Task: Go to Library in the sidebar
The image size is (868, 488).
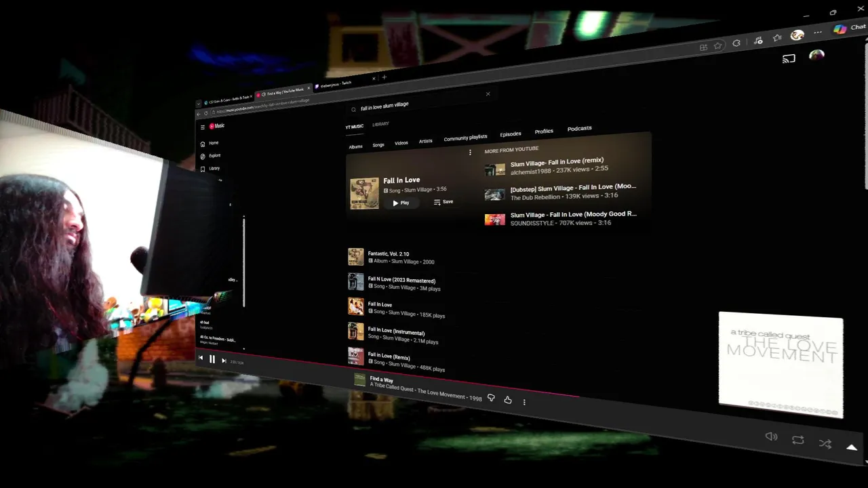Action: pyautogui.click(x=210, y=168)
